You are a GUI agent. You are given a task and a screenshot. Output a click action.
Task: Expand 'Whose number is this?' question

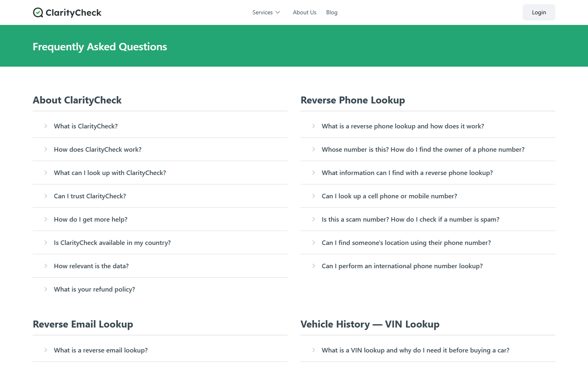[428, 149]
